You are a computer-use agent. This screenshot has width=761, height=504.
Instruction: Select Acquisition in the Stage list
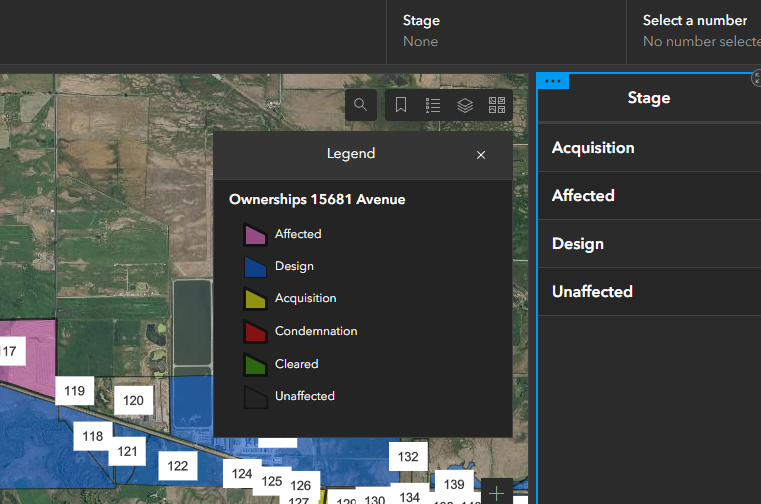point(593,148)
